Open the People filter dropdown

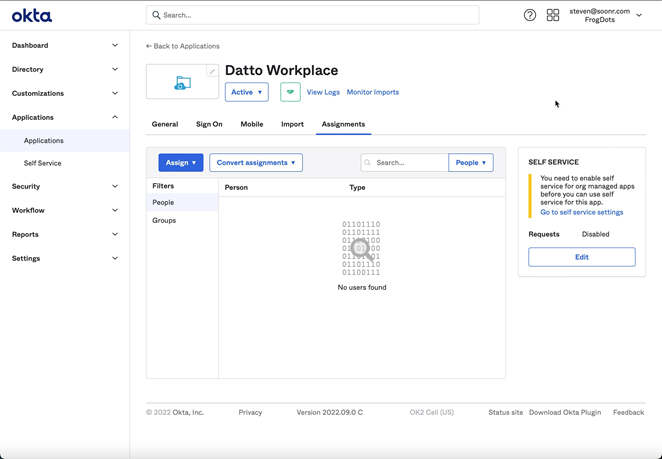[x=471, y=162]
